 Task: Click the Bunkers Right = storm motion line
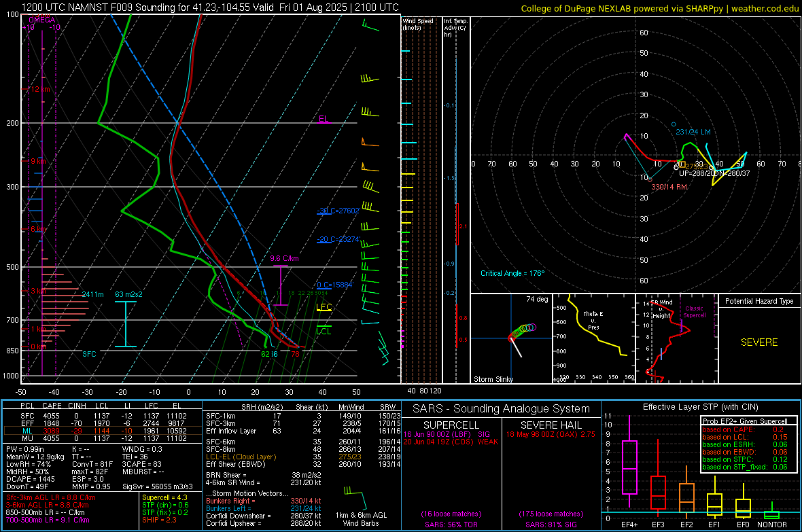[264, 501]
